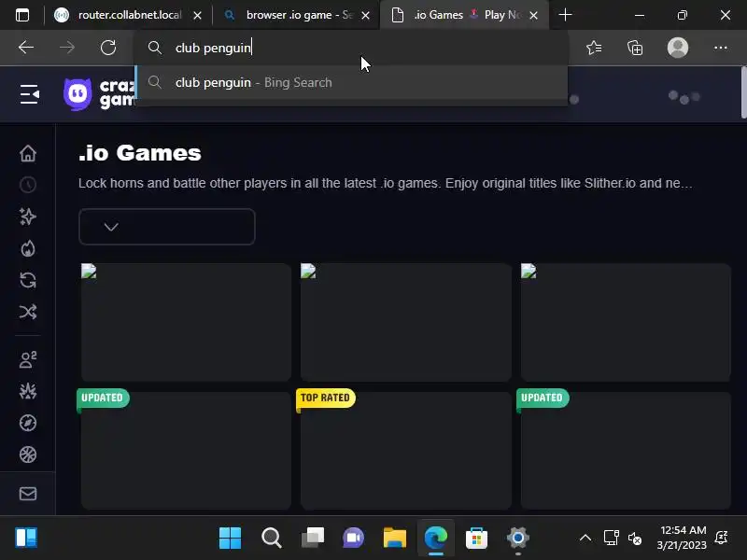Close the .io Games tab
Viewport: 747px width, 560px height.
[x=533, y=16]
